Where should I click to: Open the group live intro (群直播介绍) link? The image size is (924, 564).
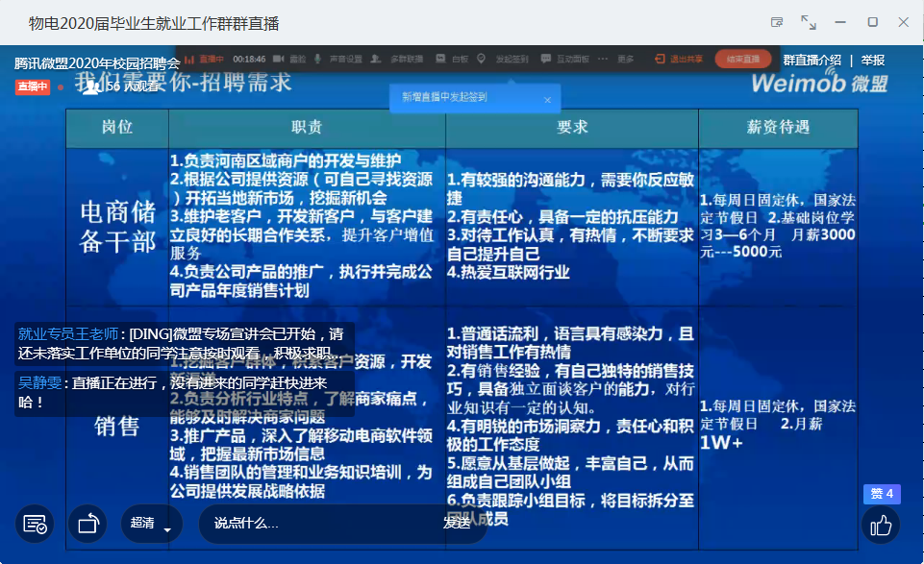[812, 61]
